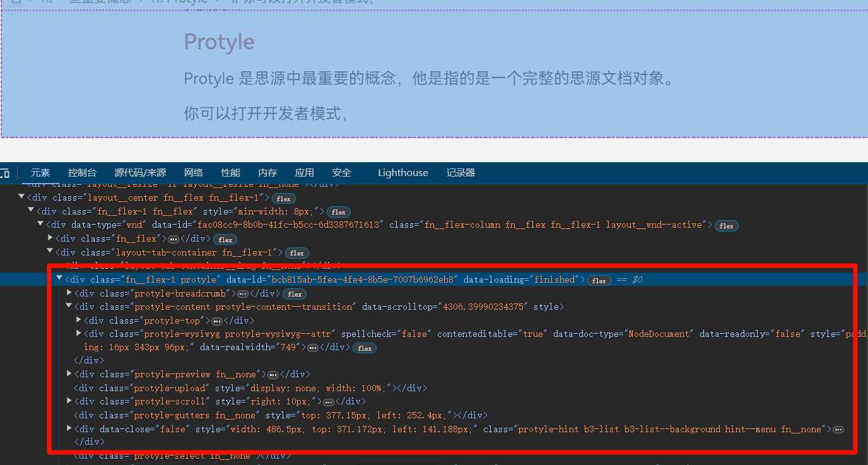Click the device toolbar toggle icon
The height and width of the screenshot is (465, 868).
pos(4,173)
